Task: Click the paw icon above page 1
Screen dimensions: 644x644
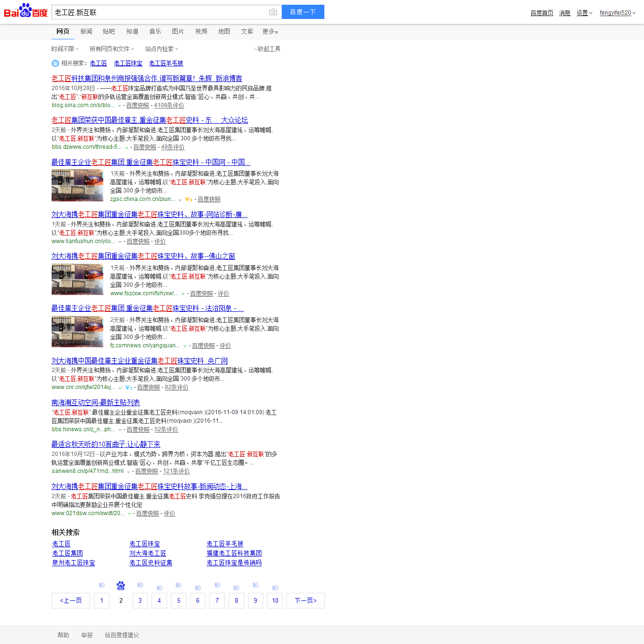Action: pyautogui.click(x=101, y=585)
